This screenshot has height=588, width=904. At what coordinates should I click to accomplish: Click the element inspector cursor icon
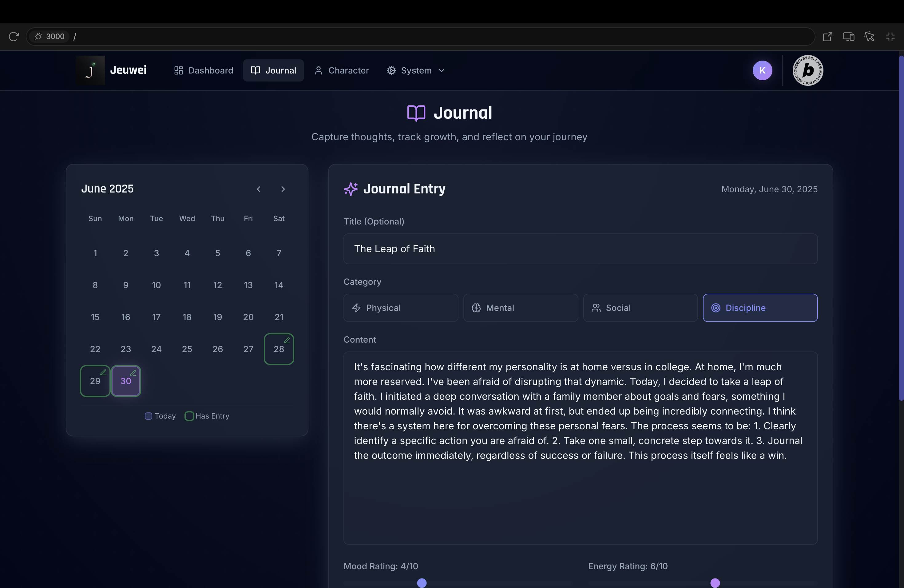(x=869, y=37)
